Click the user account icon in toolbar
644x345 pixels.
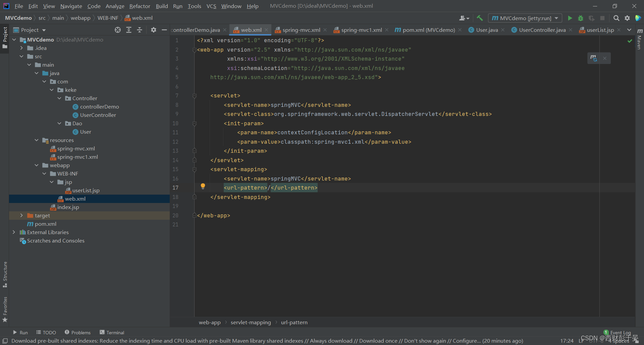tap(464, 18)
